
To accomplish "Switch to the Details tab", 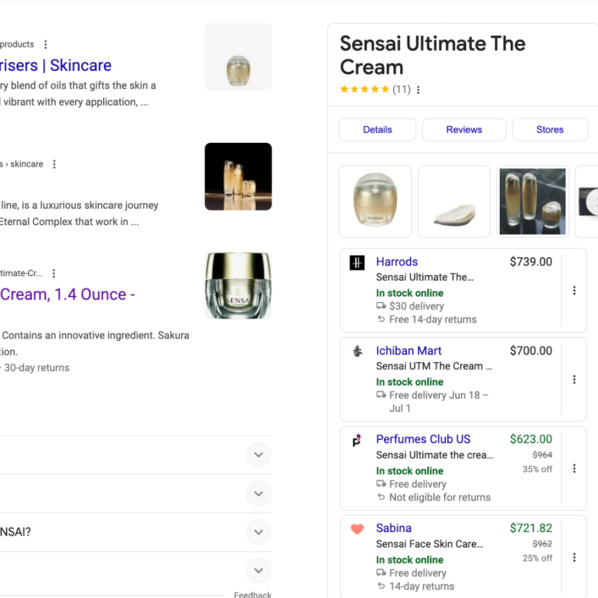I will click(x=377, y=130).
